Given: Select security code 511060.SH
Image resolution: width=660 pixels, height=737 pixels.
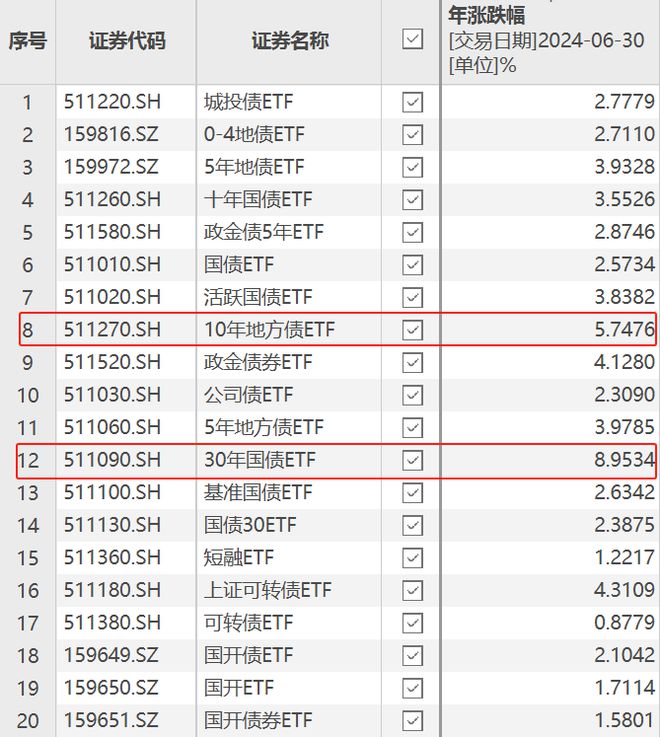Looking at the screenshot, I should coord(112,427).
